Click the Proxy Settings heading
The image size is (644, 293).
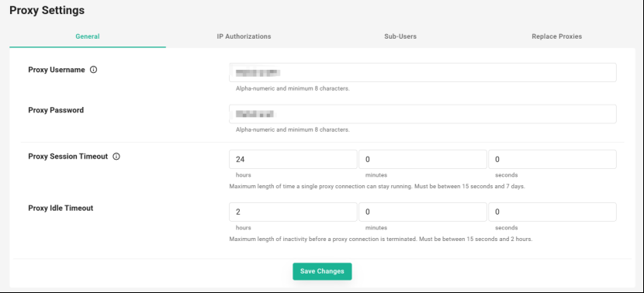point(47,10)
